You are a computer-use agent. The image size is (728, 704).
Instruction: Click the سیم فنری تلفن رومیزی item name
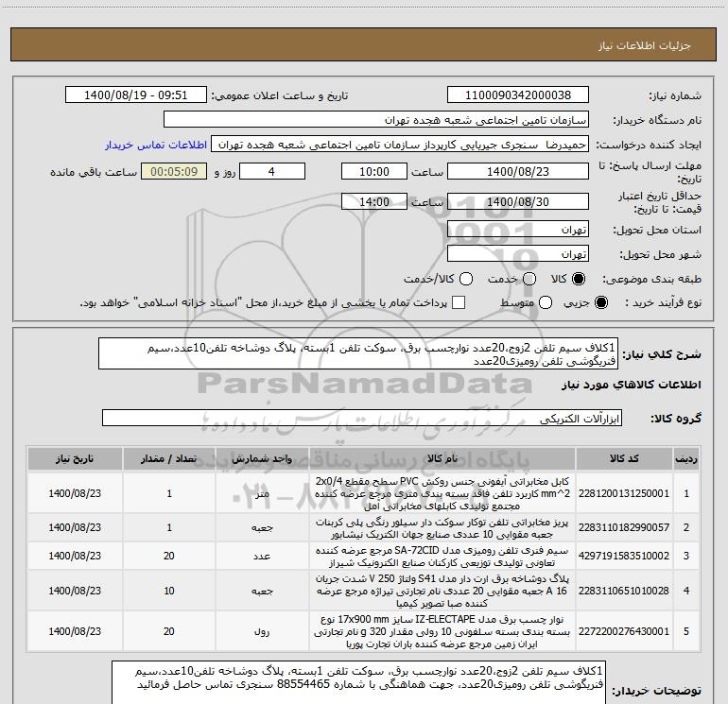click(x=442, y=557)
